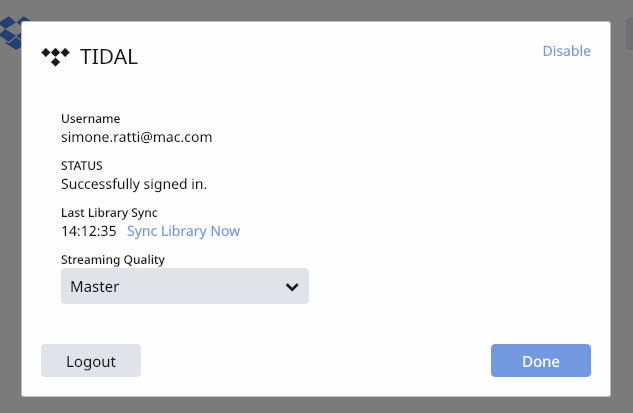Click the Username label
The image size is (633, 413).
coord(90,119)
